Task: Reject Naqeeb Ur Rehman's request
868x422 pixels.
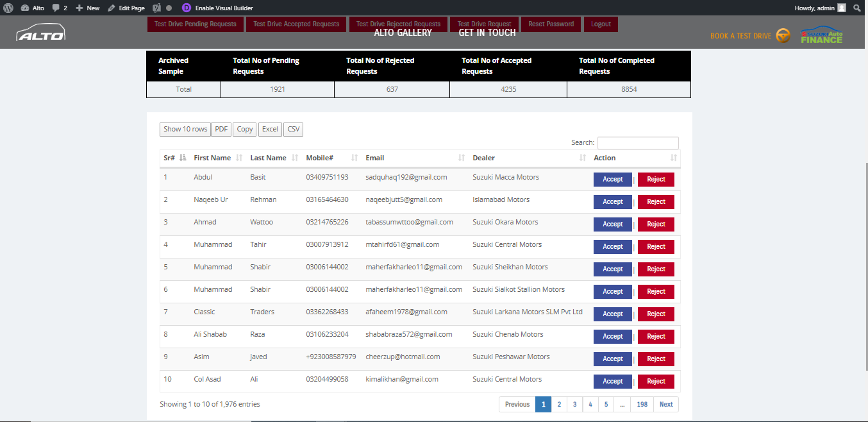Action: point(656,202)
